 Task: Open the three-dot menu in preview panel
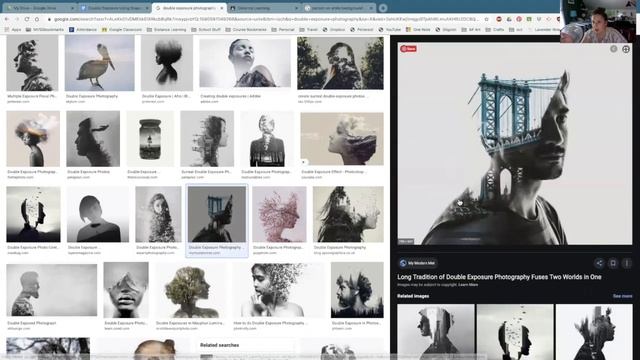point(627,263)
